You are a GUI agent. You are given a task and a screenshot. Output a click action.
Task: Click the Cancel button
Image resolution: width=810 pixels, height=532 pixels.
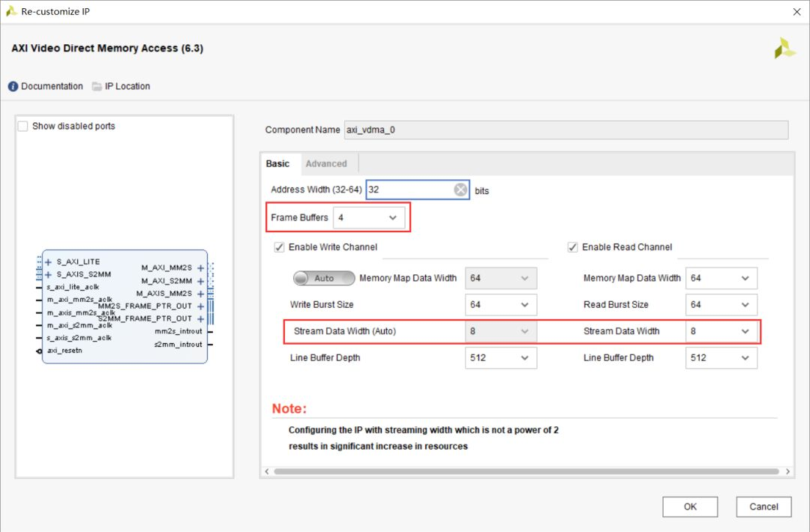[x=763, y=507]
